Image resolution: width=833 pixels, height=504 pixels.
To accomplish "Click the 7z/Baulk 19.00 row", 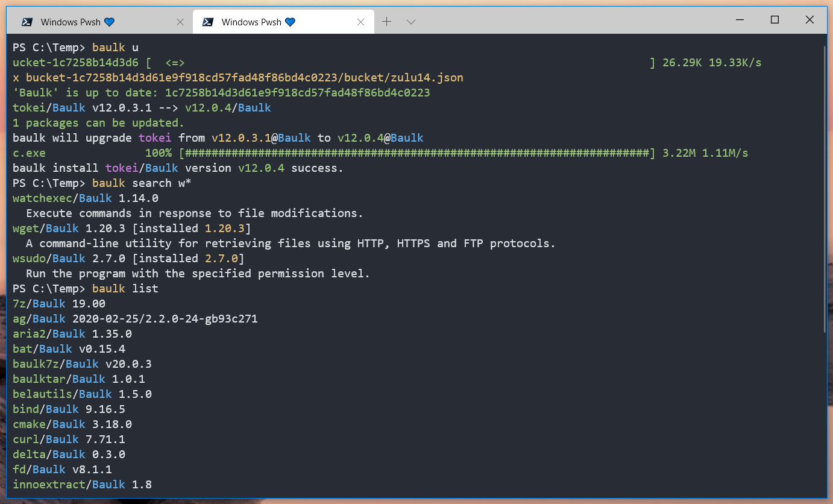I will pos(59,304).
